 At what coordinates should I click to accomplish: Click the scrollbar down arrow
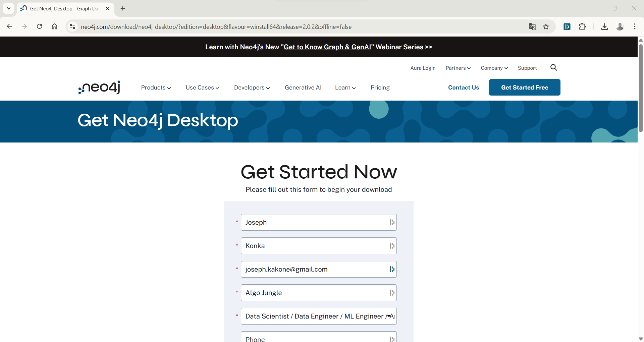click(x=641, y=339)
